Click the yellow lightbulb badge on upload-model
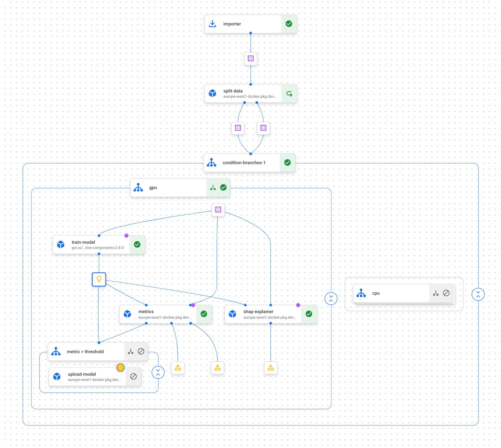Screen dimensions: 501x448 click(x=120, y=368)
